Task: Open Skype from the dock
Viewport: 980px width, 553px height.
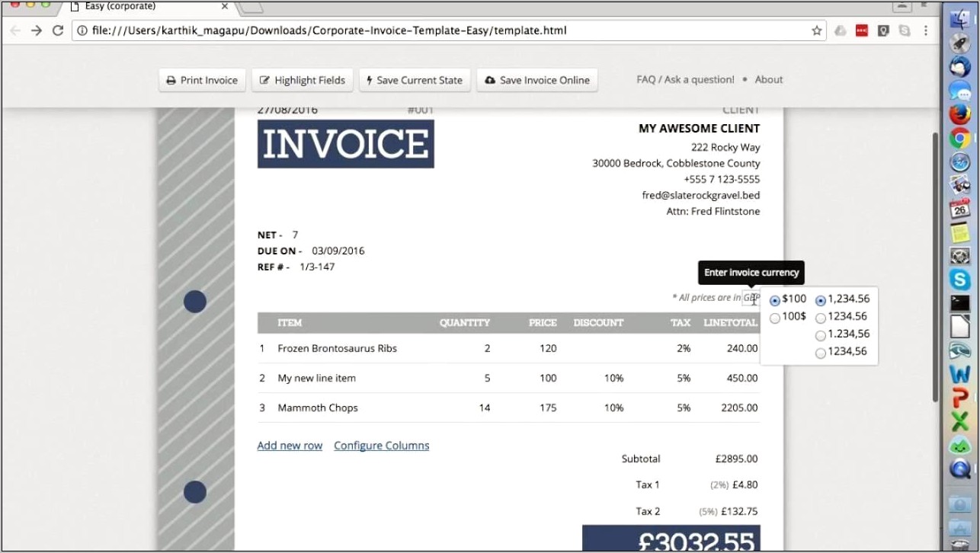Action: click(x=959, y=280)
